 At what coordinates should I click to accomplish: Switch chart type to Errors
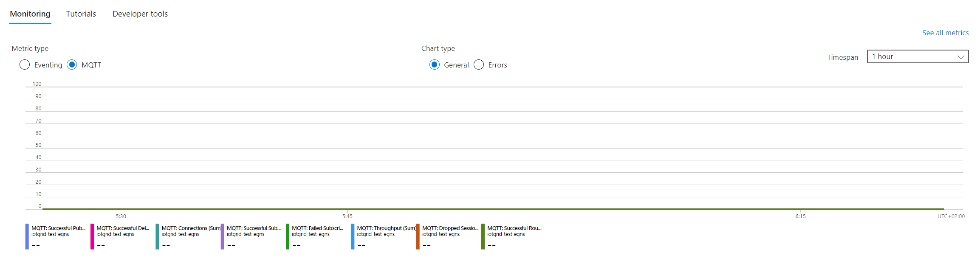point(479,65)
